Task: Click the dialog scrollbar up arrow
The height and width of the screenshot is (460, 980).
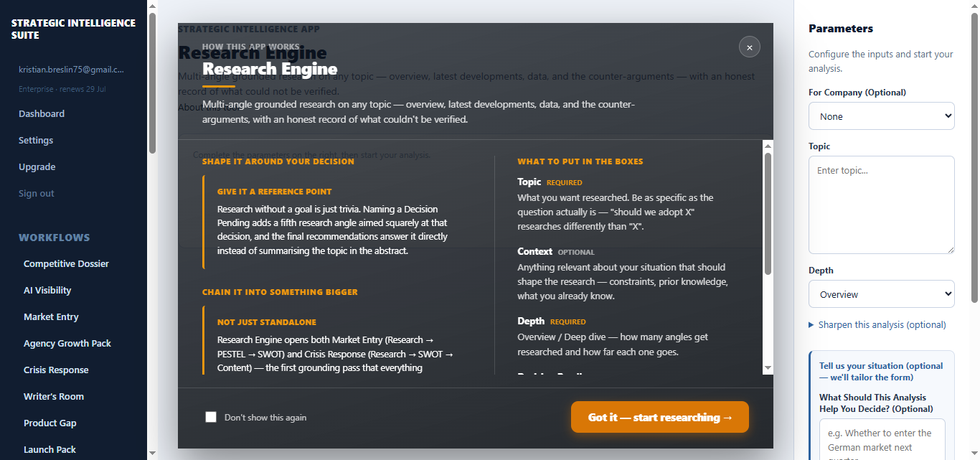Action: [768, 146]
